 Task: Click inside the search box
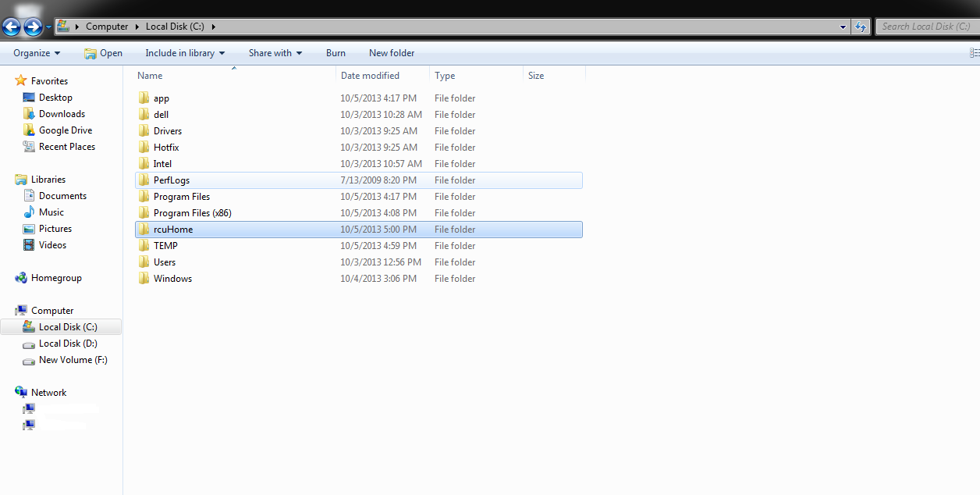tap(929, 26)
